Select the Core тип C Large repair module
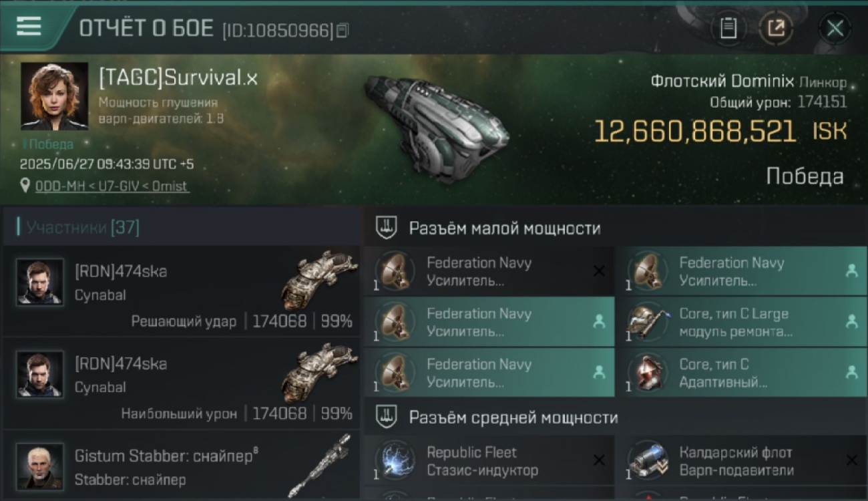The width and height of the screenshot is (868, 501). [x=740, y=322]
